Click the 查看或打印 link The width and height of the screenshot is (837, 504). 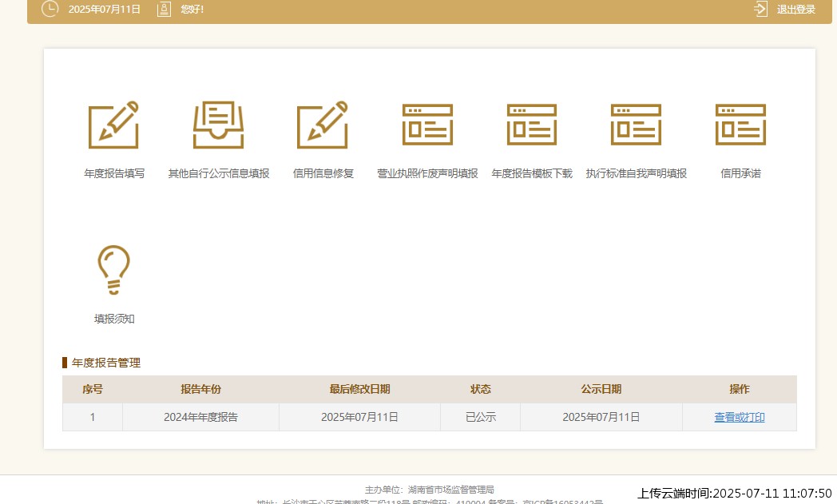(740, 417)
